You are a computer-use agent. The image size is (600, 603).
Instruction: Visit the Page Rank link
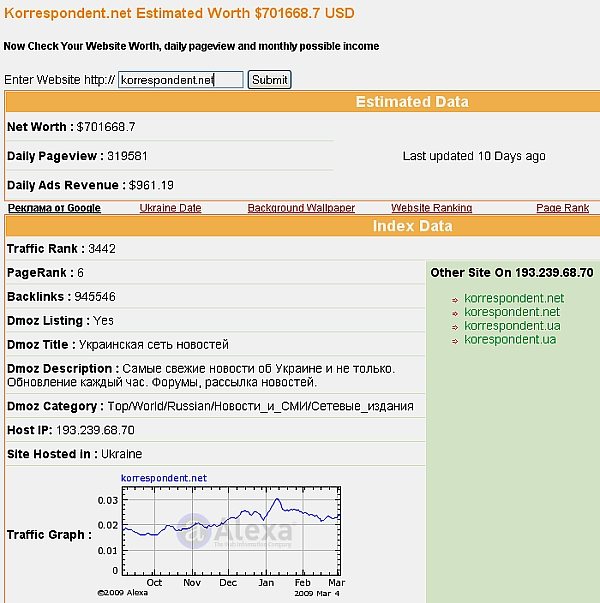pos(562,208)
